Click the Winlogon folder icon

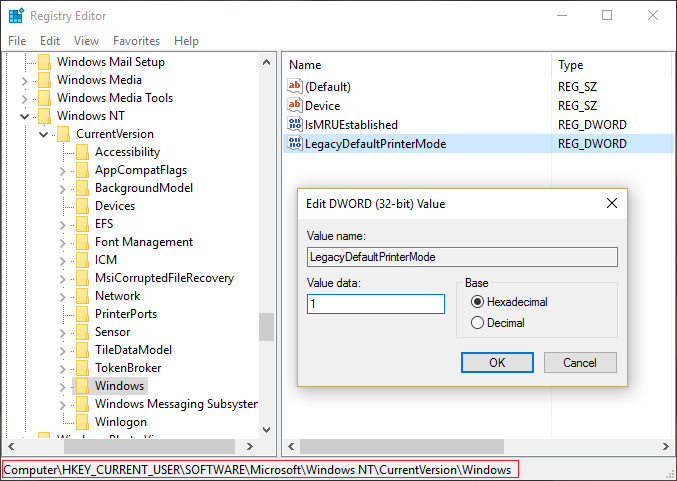82,422
